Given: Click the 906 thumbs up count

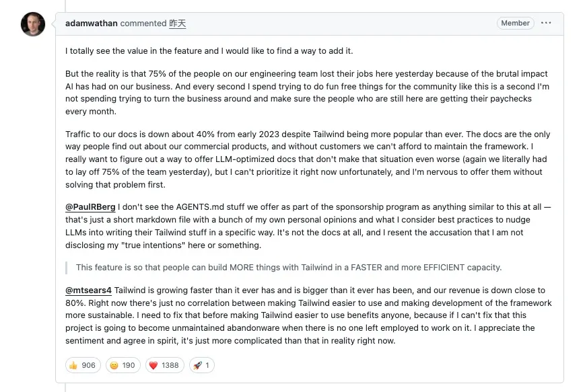Looking at the screenshot, I should pyautogui.click(x=89, y=365).
